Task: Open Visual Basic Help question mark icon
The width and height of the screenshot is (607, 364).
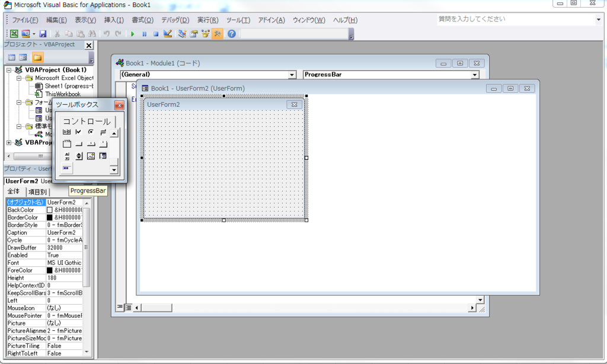Action: [x=232, y=34]
